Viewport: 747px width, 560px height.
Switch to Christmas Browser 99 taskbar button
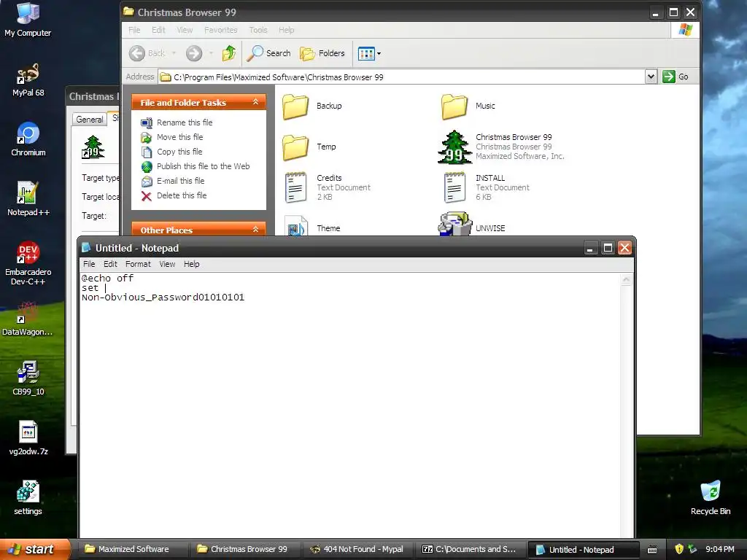click(x=245, y=549)
